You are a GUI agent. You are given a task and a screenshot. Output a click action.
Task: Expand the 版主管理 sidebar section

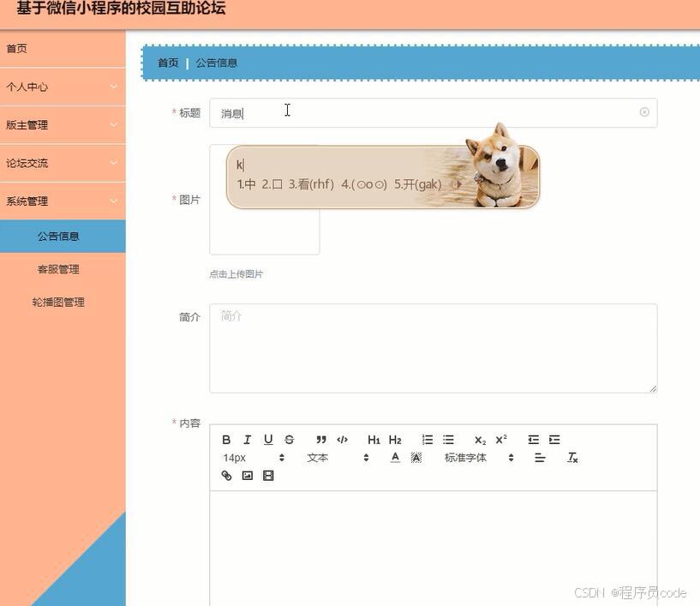coord(63,124)
